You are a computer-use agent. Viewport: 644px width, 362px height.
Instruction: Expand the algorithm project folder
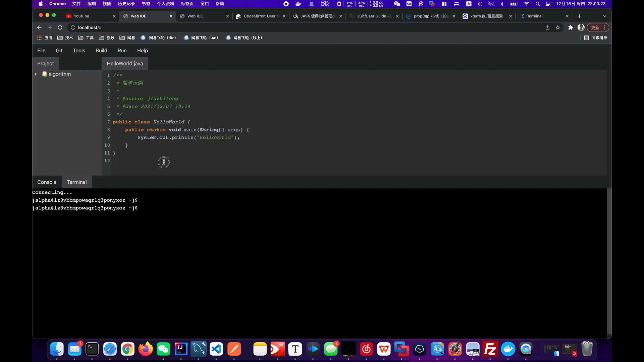[36, 74]
